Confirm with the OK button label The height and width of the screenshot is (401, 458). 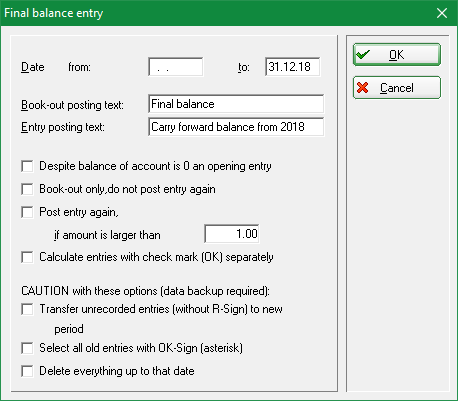[x=397, y=55]
